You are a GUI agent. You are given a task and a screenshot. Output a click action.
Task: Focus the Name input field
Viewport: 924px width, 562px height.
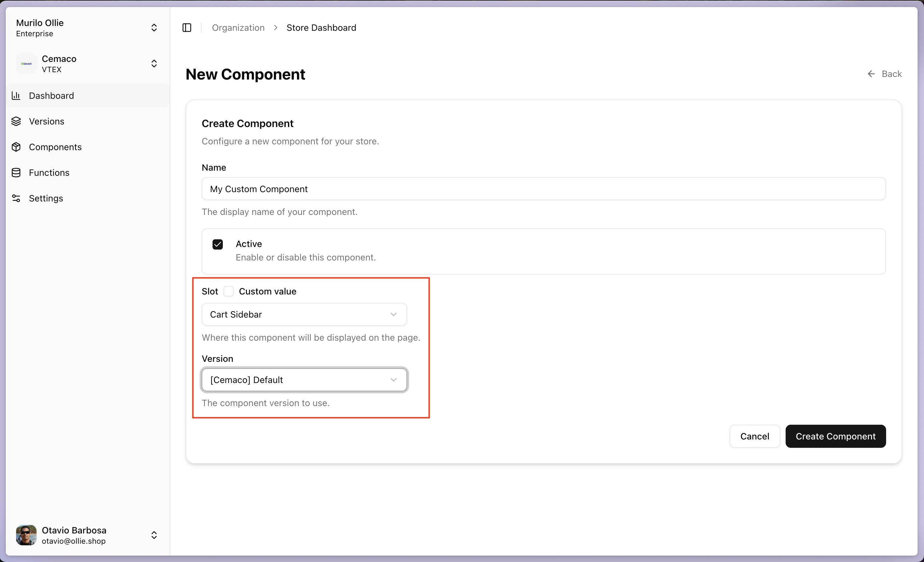pyautogui.click(x=544, y=189)
